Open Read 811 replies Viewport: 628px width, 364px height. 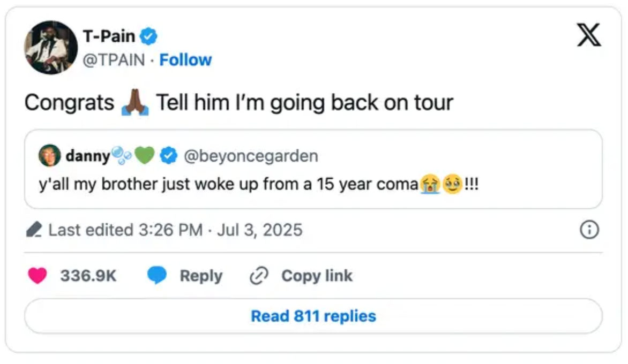(313, 316)
